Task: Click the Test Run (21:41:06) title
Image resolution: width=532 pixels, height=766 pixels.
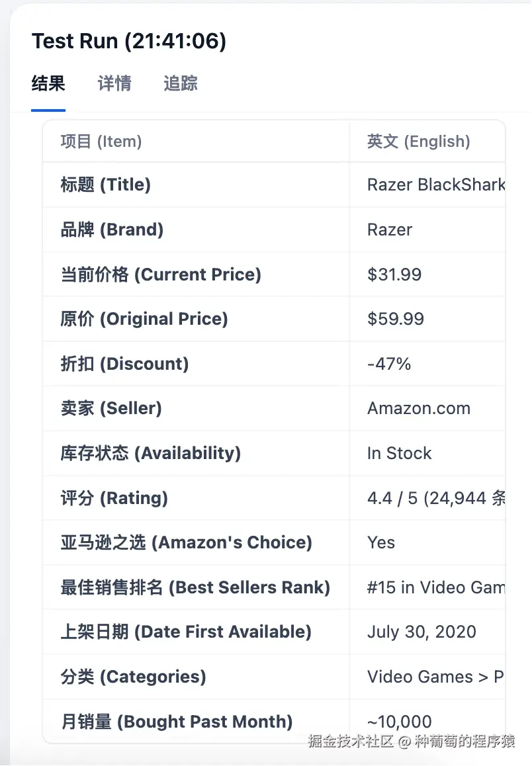Action: (129, 42)
